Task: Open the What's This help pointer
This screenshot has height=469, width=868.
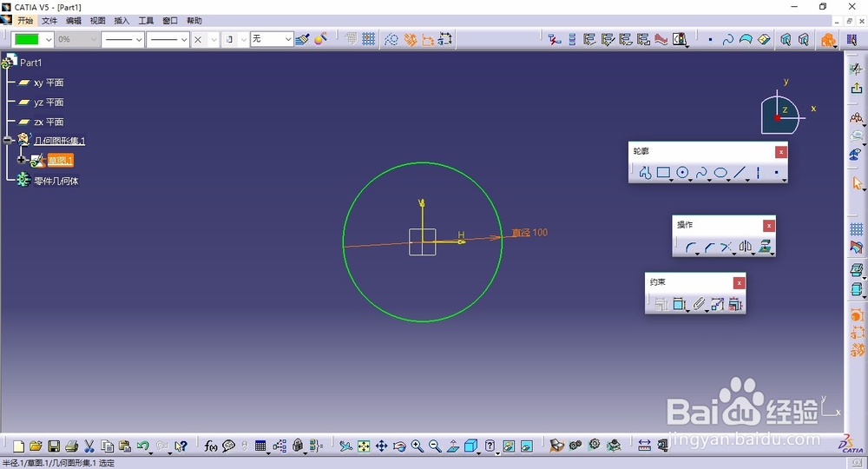Action: point(181,446)
